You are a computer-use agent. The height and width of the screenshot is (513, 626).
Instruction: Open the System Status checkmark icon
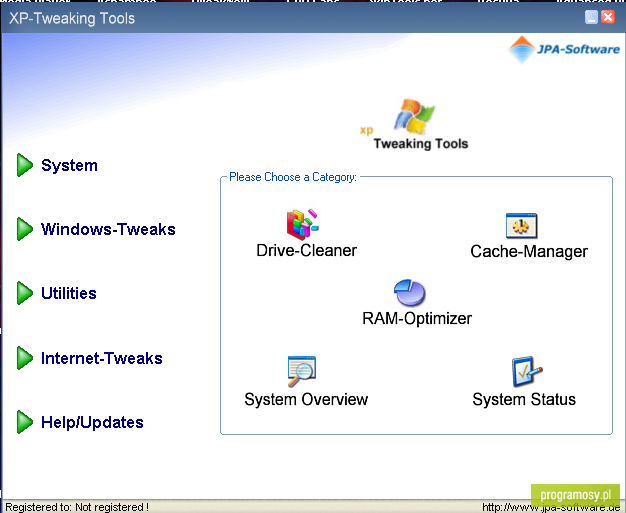click(x=527, y=371)
